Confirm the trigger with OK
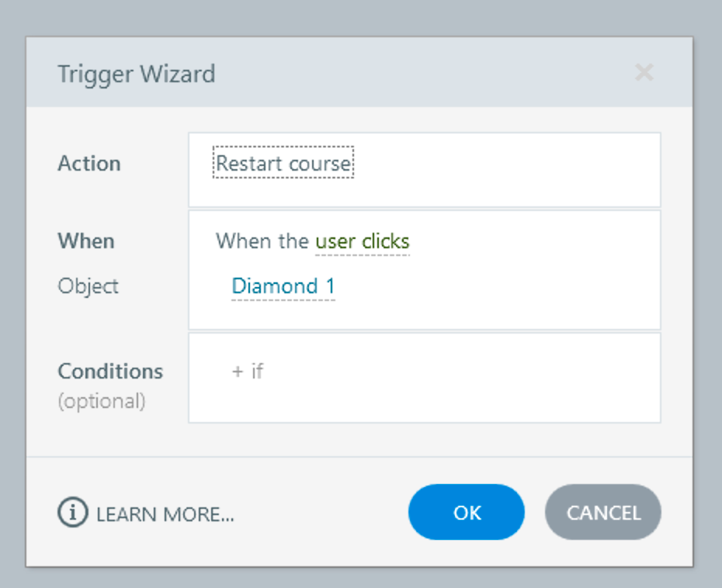 (467, 512)
